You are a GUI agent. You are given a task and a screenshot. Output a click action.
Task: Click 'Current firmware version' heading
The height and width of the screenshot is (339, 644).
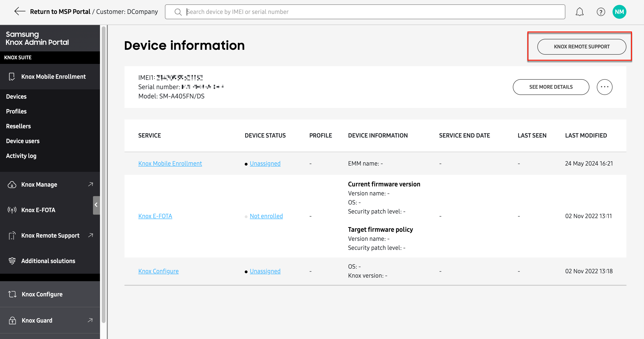coord(384,184)
